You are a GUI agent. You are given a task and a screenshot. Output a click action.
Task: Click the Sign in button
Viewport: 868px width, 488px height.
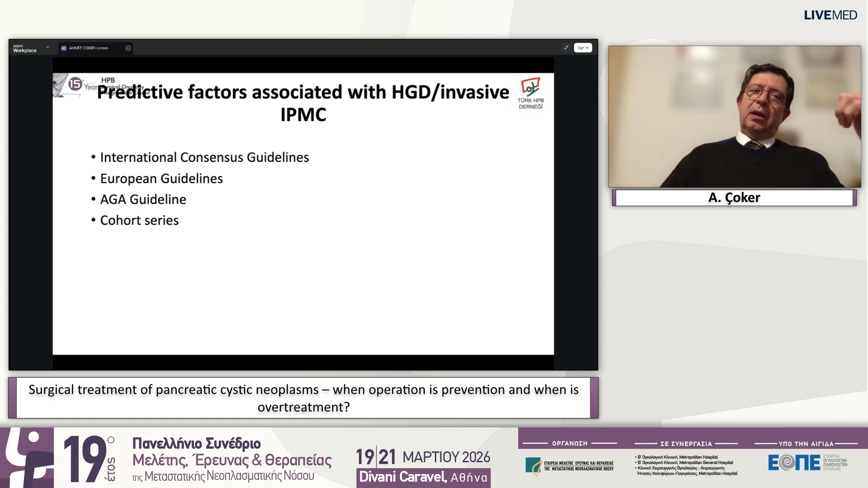click(583, 47)
